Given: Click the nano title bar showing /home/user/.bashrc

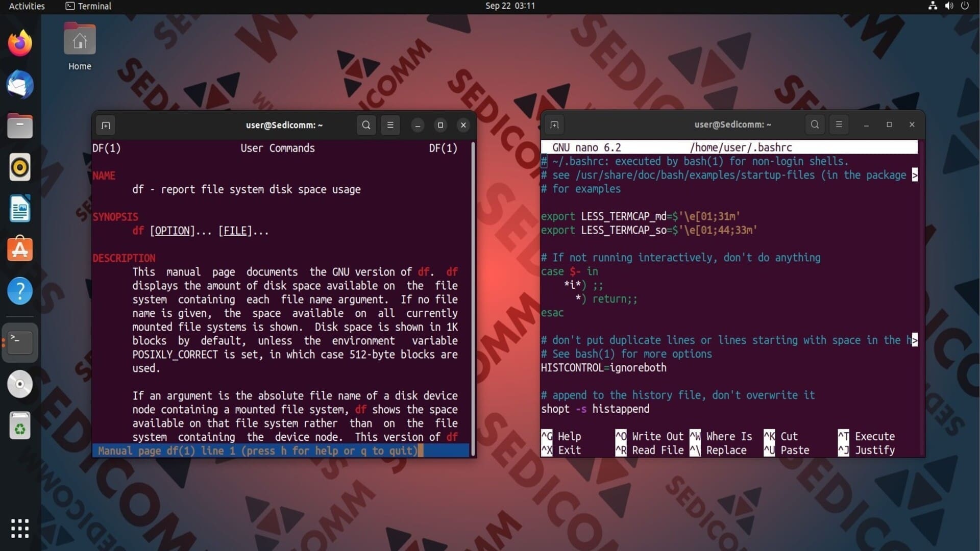Looking at the screenshot, I should coord(729,147).
